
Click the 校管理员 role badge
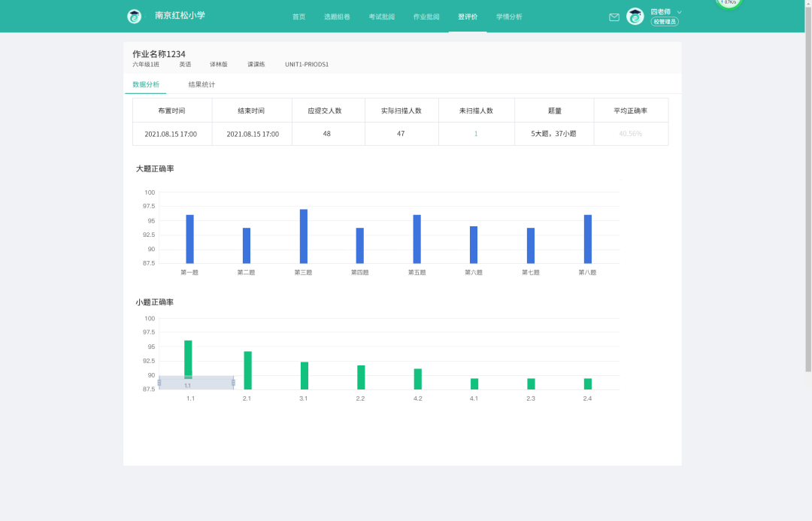(x=665, y=22)
